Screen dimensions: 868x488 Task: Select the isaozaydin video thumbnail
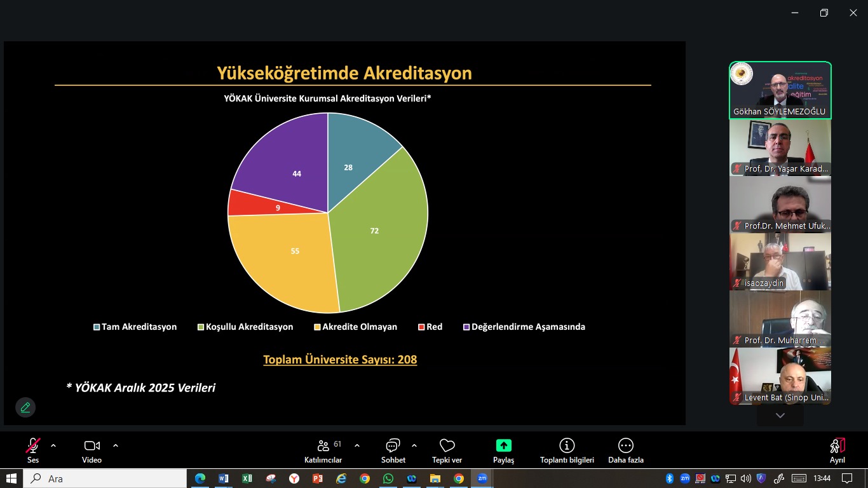pos(780,262)
